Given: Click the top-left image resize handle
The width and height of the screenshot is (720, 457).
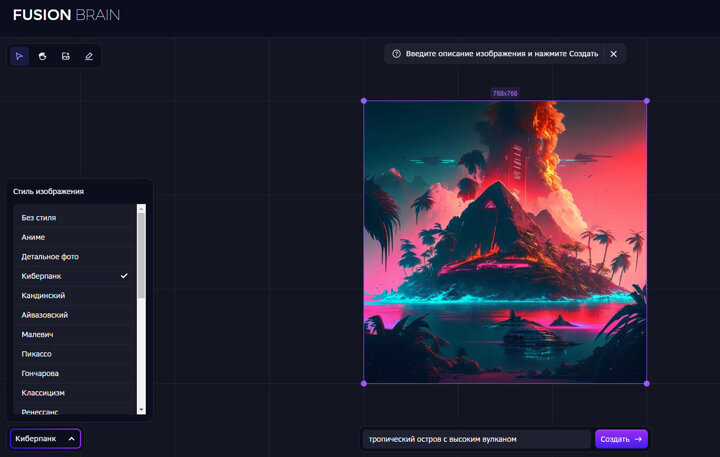Looking at the screenshot, I should pyautogui.click(x=364, y=101).
